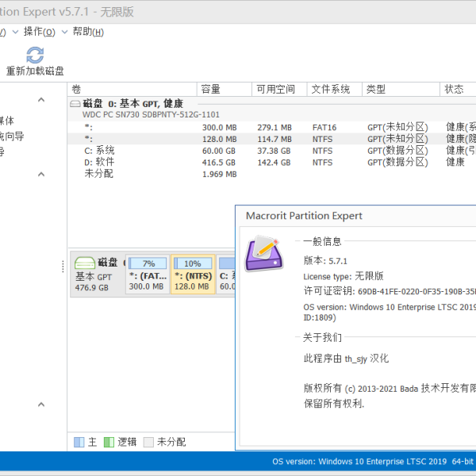Sort by the 文件系统 column header
The image size is (476, 476).
click(x=335, y=89)
